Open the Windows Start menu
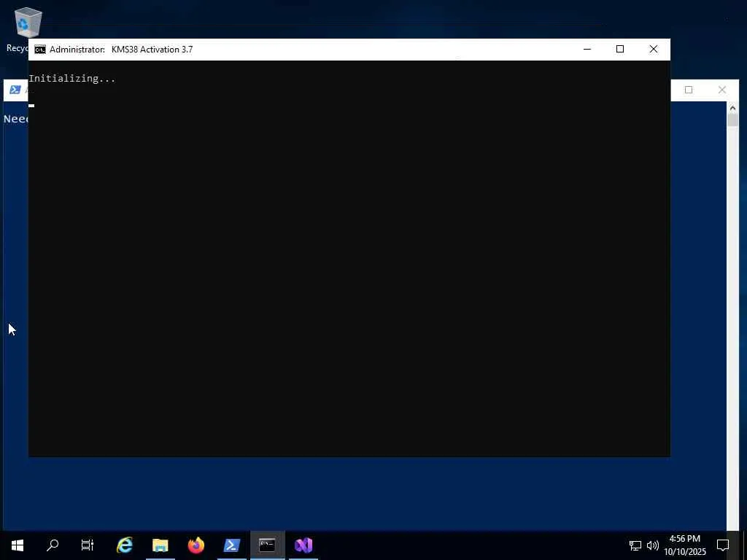The height and width of the screenshot is (560, 747). click(x=18, y=545)
